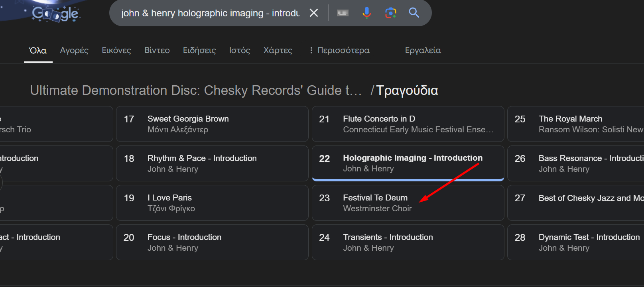Select track 28 Dynamic Test - Introduction
Viewport: 644px width, 287px height.
(x=576, y=242)
